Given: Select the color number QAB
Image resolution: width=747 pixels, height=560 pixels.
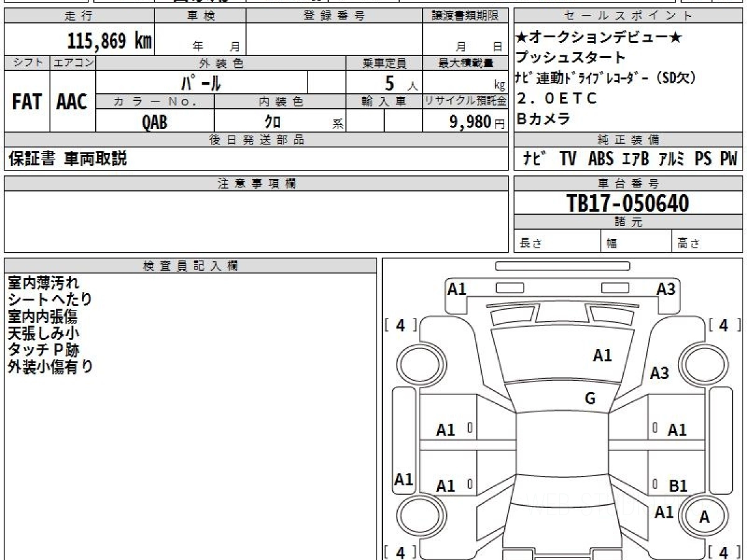Looking at the screenshot, I should [154, 122].
